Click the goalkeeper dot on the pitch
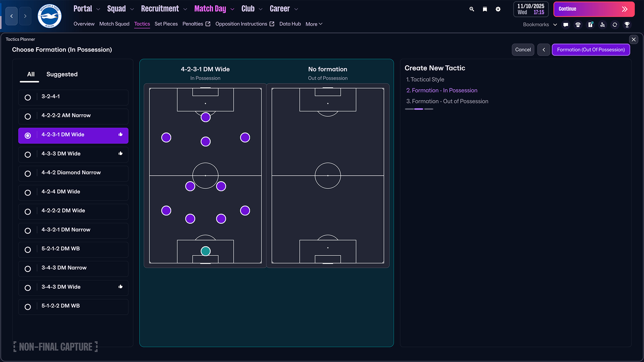 (206, 251)
